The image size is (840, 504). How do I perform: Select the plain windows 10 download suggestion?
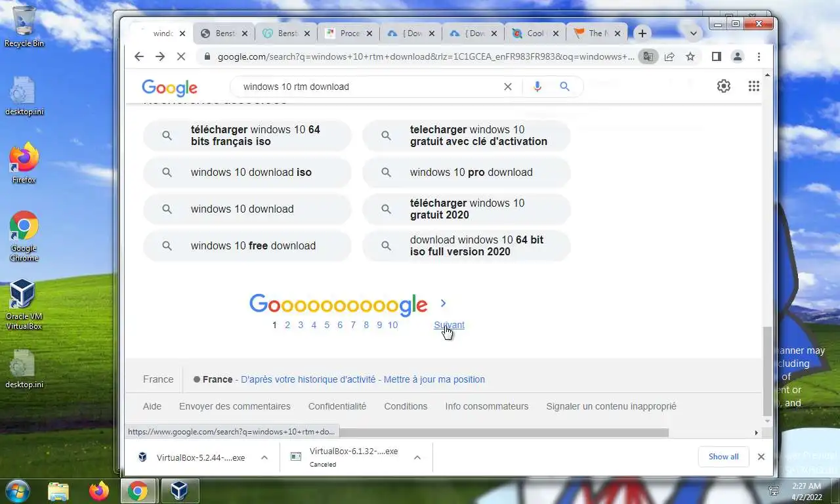coord(247,209)
